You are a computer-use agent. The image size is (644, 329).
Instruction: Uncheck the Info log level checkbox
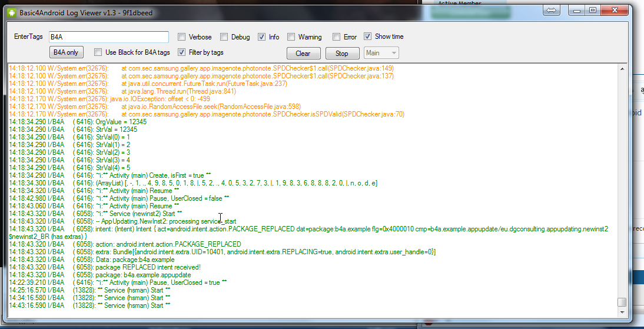click(x=262, y=37)
